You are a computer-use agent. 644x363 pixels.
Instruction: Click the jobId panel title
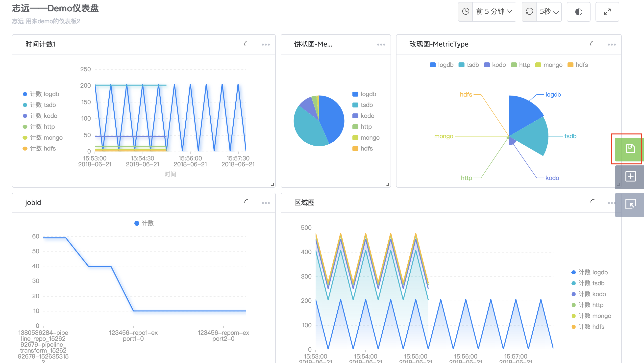(x=33, y=203)
